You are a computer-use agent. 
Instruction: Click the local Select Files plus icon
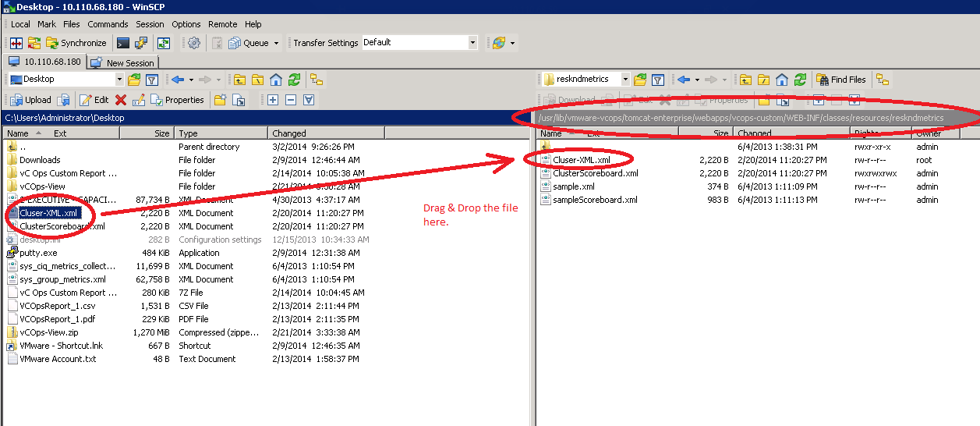(272, 100)
